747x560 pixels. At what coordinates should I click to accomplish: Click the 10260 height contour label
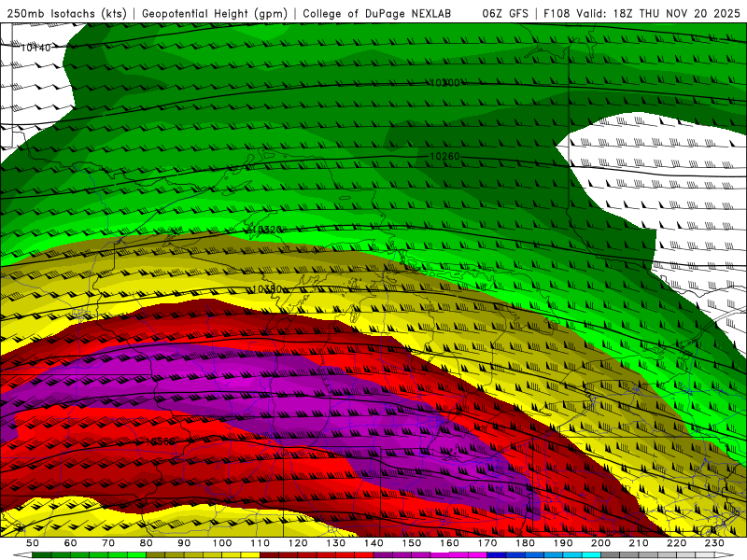pos(445,156)
